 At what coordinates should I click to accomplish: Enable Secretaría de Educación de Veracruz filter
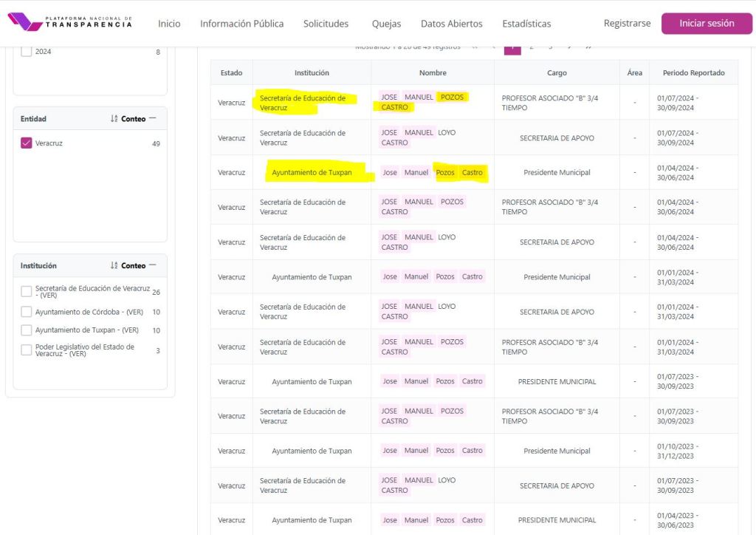(x=27, y=292)
